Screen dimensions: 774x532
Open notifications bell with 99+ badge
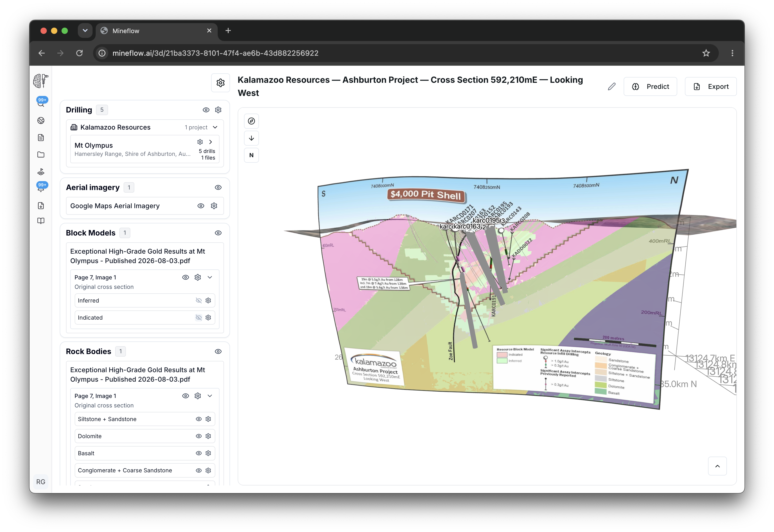pos(41,187)
